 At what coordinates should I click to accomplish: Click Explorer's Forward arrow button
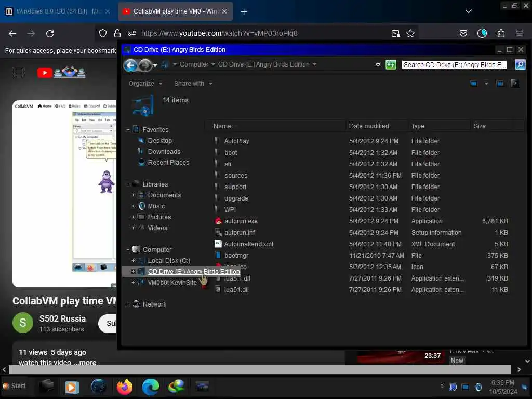point(145,65)
